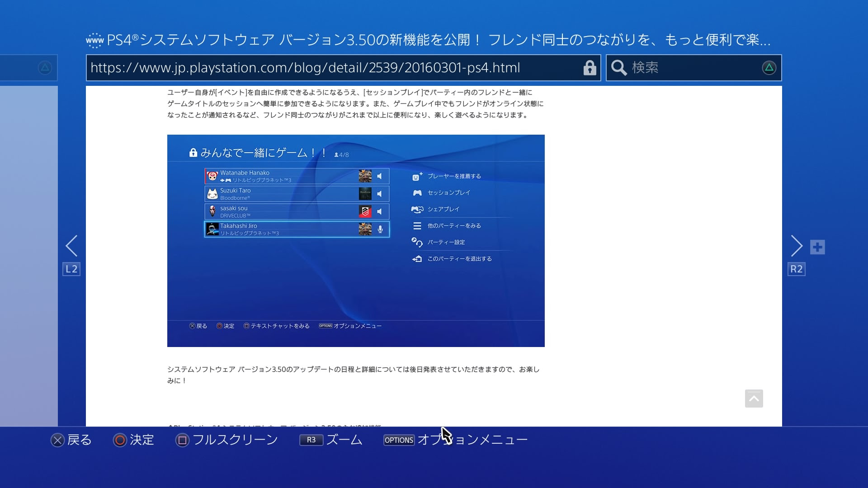Viewport: 868px width, 488px height.
Task: Click the session play controller icon
Action: 417,193
